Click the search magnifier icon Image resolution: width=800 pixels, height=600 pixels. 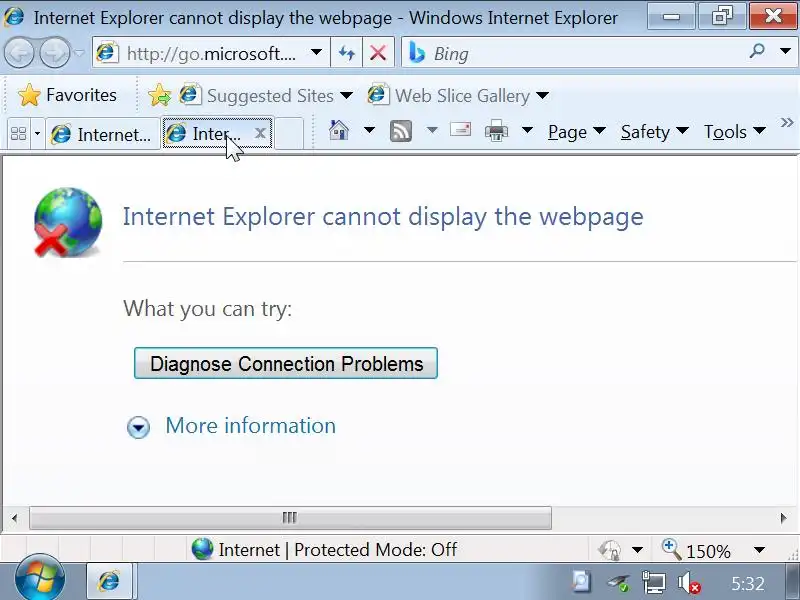(x=757, y=51)
